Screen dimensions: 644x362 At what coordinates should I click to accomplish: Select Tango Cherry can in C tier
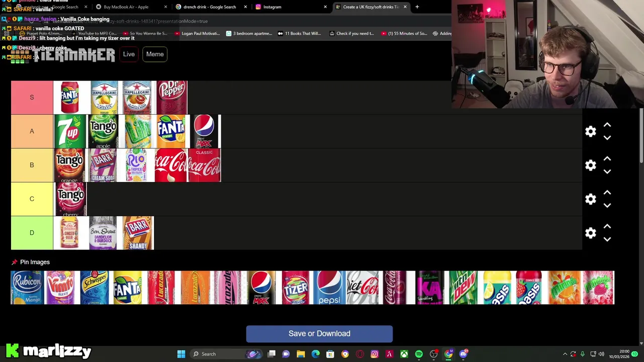pyautogui.click(x=70, y=199)
